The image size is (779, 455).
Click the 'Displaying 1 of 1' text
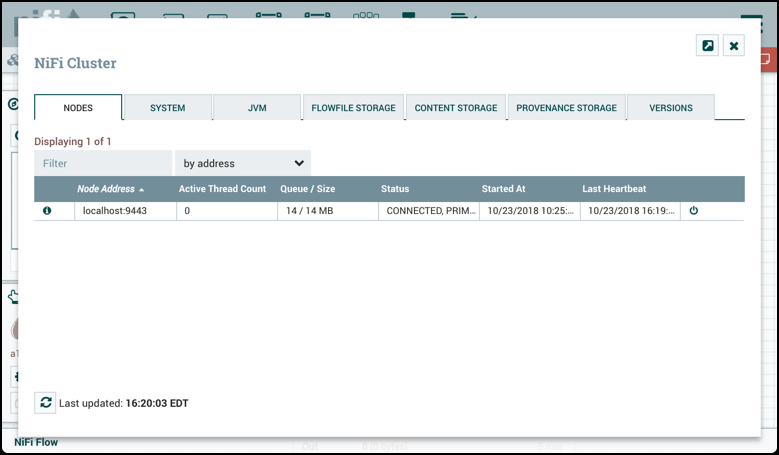tap(73, 142)
